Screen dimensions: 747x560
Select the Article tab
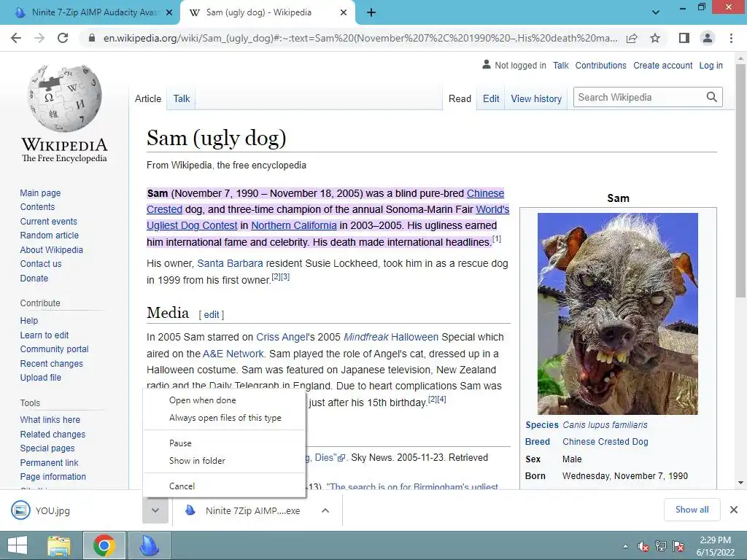coord(148,98)
